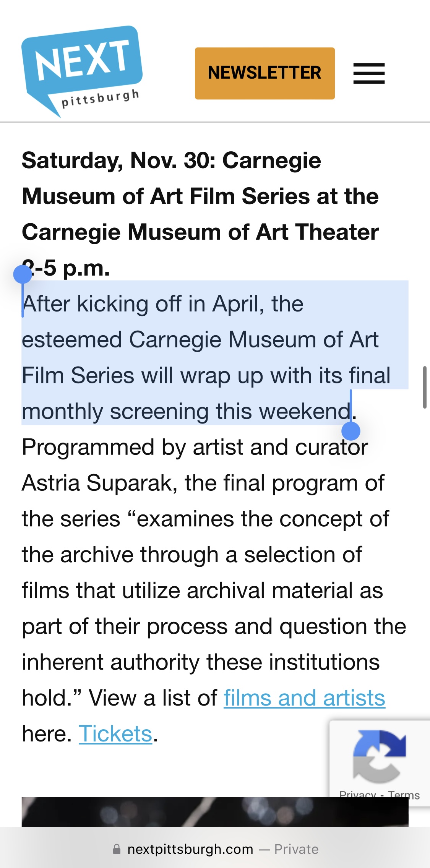Tap the Private browsing label
This screenshot has width=430, height=868.
(296, 849)
